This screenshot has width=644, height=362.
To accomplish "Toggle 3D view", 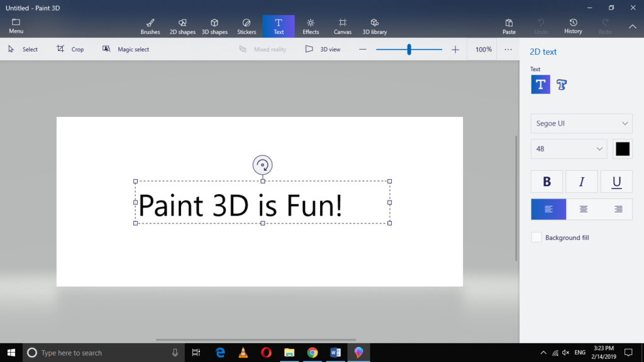I will point(323,49).
